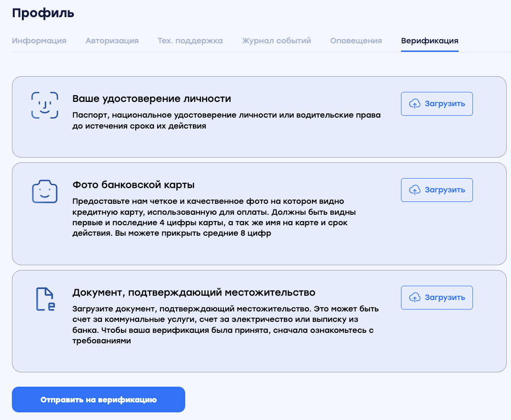Open the Информация tab
The width and height of the screenshot is (511, 420).
[x=39, y=41]
